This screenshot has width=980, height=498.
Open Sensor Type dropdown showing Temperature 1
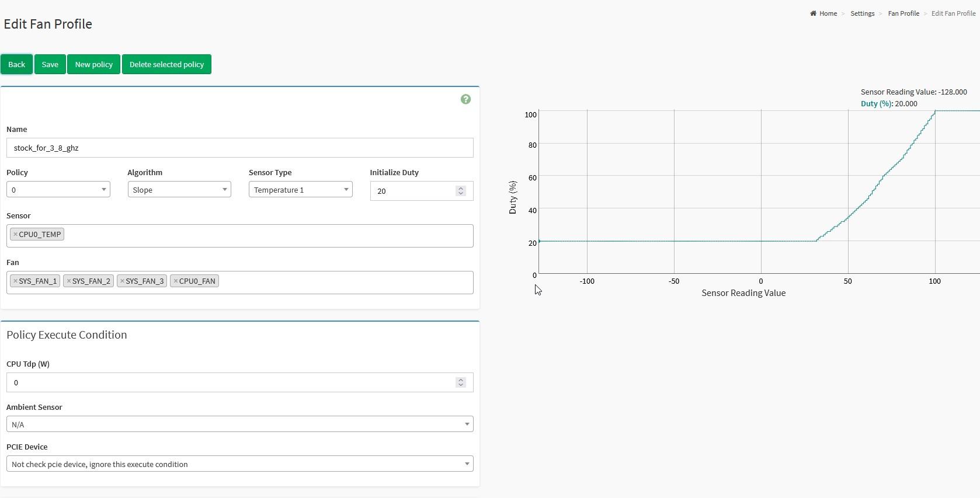click(301, 189)
